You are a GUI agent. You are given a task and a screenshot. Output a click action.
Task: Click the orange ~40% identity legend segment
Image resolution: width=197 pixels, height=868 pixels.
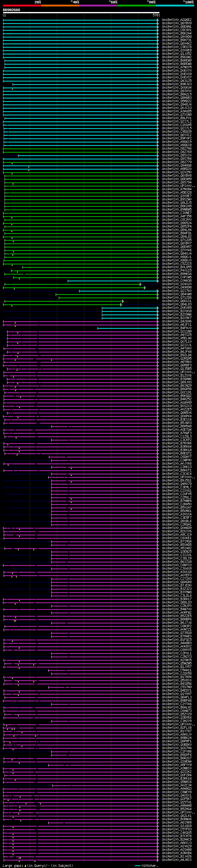(x=60, y=6)
